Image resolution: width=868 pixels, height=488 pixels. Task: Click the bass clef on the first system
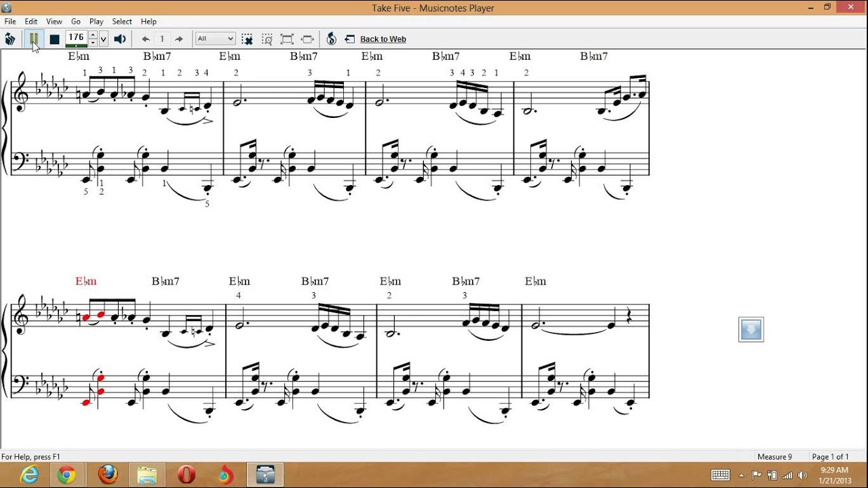[x=22, y=163]
